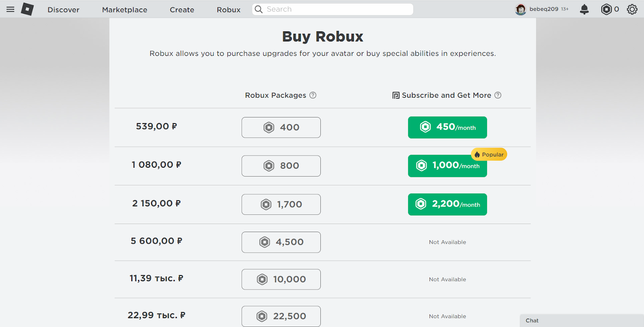Image resolution: width=644 pixels, height=327 pixels.
Task: Subscribe to the 1,000 per month plan
Action: (x=447, y=166)
